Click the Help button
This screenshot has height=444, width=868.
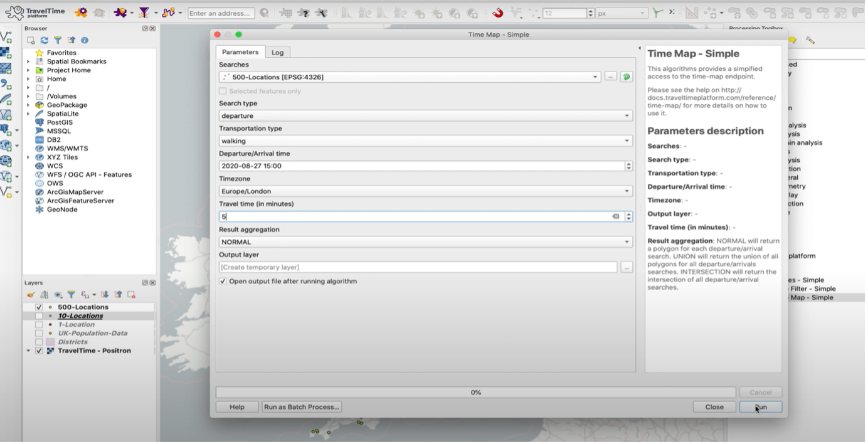[237, 407]
